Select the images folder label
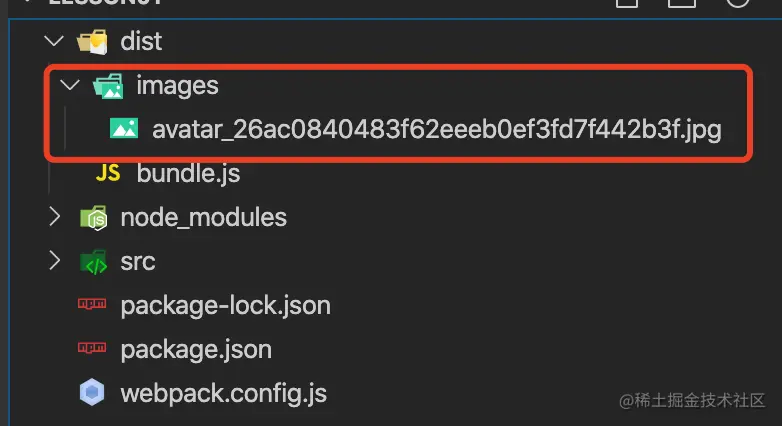This screenshot has width=782, height=426. (177, 86)
